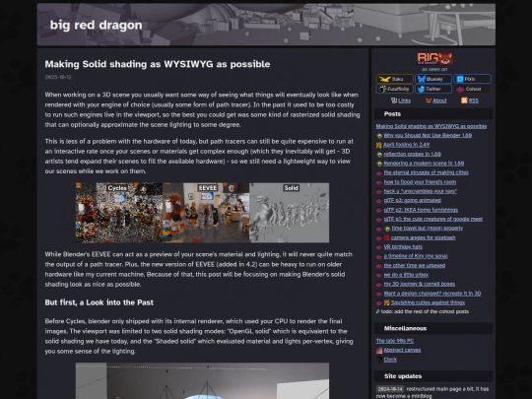Image resolution: width=532 pixels, height=399 pixels.
Task: Click the fox icon beside About
Action: [x=429, y=100]
